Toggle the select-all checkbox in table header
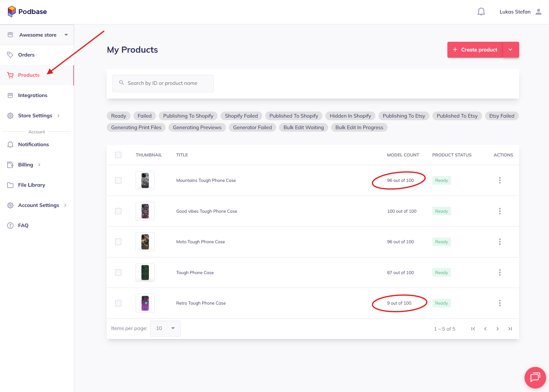Image resolution: width=549 pixels, height=392 pixels. coord(118,155)
